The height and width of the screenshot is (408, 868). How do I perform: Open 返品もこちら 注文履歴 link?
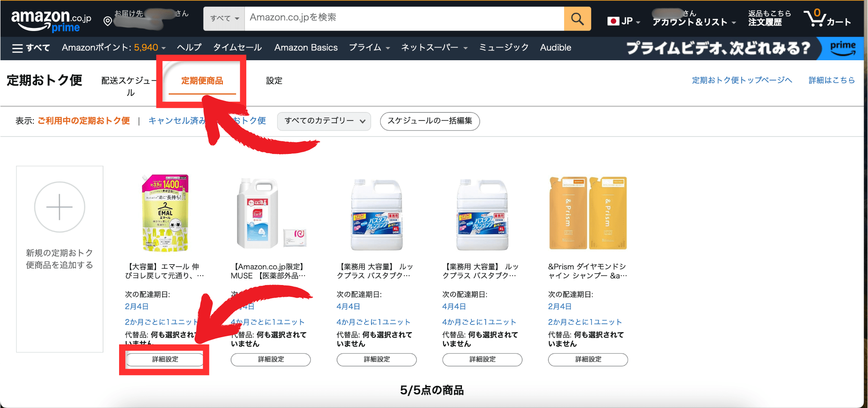769,18
